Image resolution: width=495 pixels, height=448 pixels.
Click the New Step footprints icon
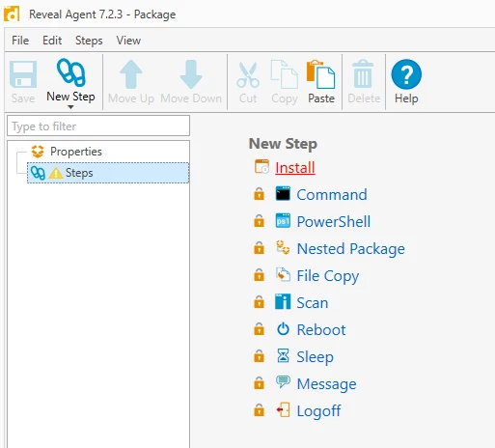(70, 72)
